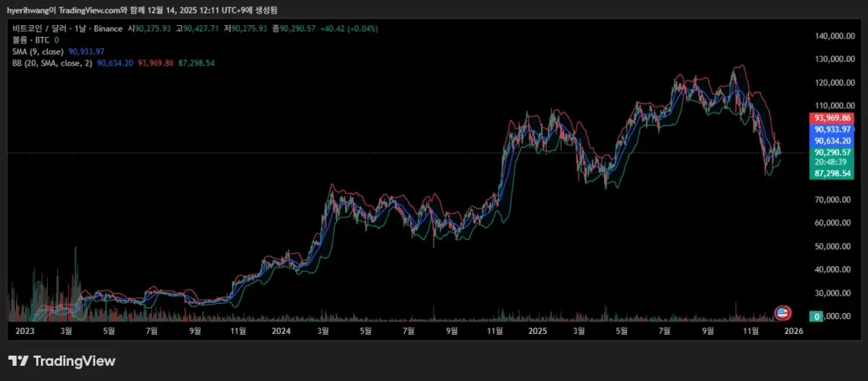
Task: Click the 40,000.00 price axis label
Action: tap(833, 270)
